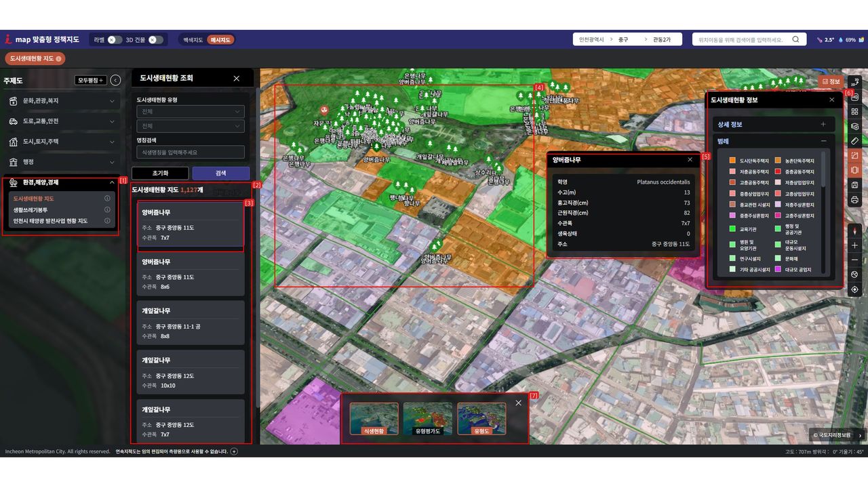The height and width of the screenshot is (488, 868).
Task: Toggle the 3D 건물 switch
Action: pos(155,40)
